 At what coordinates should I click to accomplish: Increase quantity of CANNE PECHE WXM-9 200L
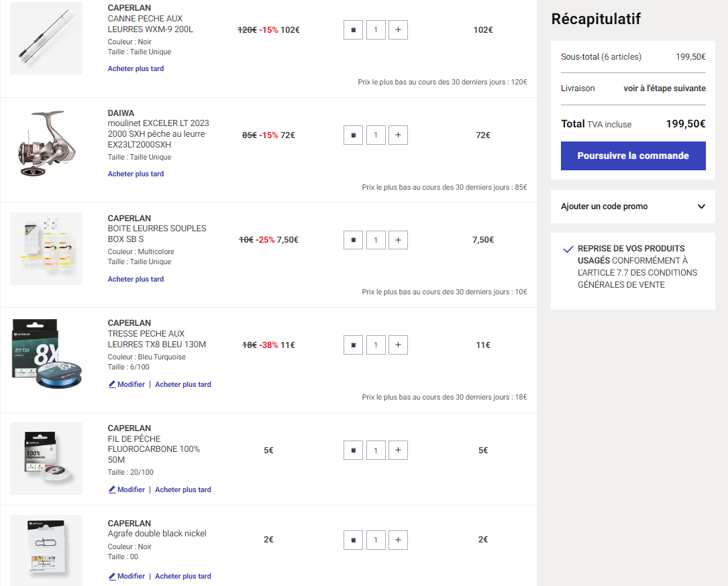tap(398, 30)
